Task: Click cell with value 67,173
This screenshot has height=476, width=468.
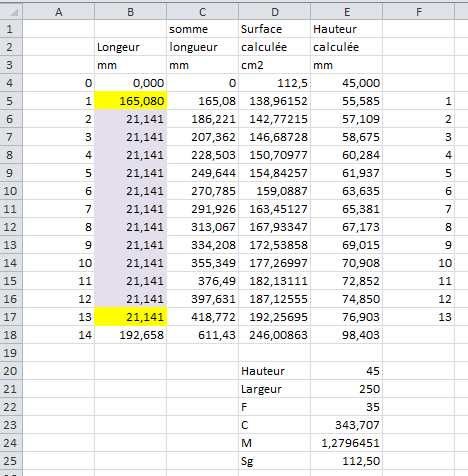Action: [x=346, y=227]
